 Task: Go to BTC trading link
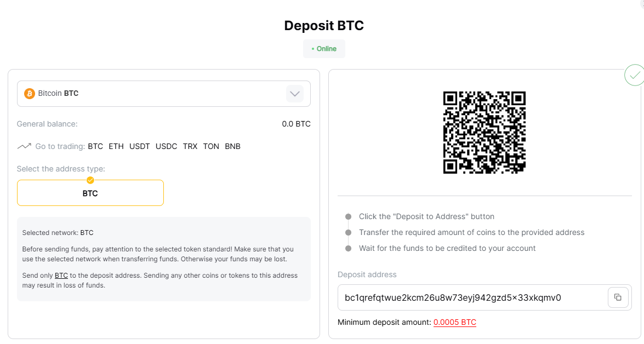95,146
